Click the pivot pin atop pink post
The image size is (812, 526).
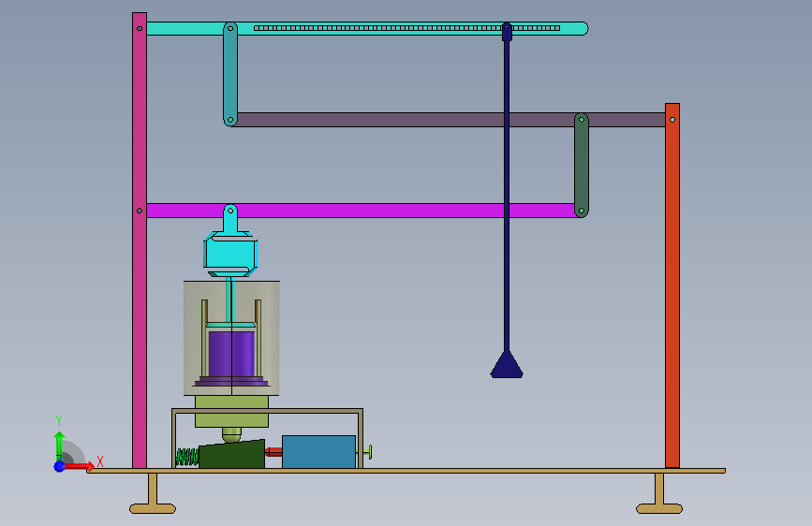[140, 28]
